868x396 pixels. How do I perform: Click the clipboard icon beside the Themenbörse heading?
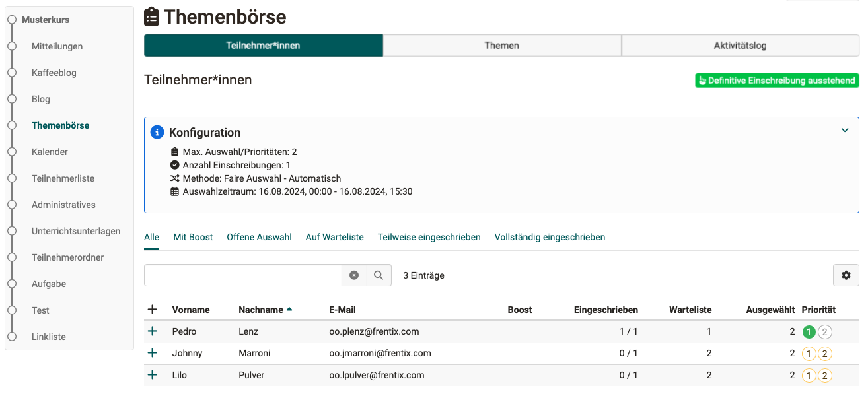[x=151, y=16]
